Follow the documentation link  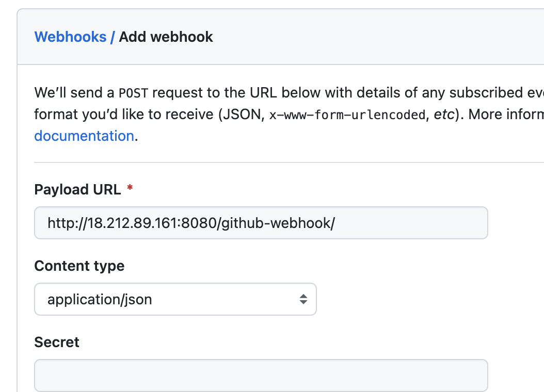point(84,136)
